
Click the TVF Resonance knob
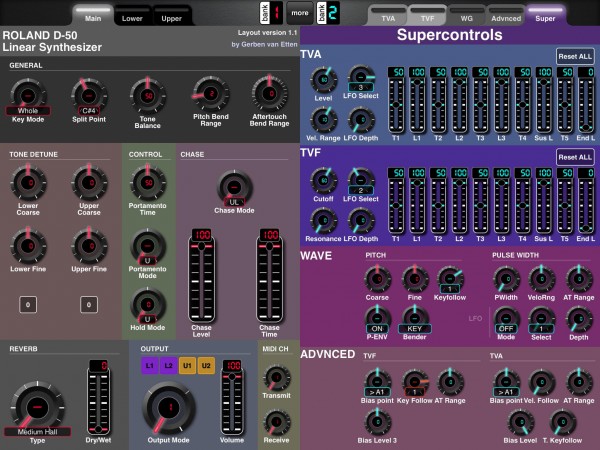click(324, 220)
